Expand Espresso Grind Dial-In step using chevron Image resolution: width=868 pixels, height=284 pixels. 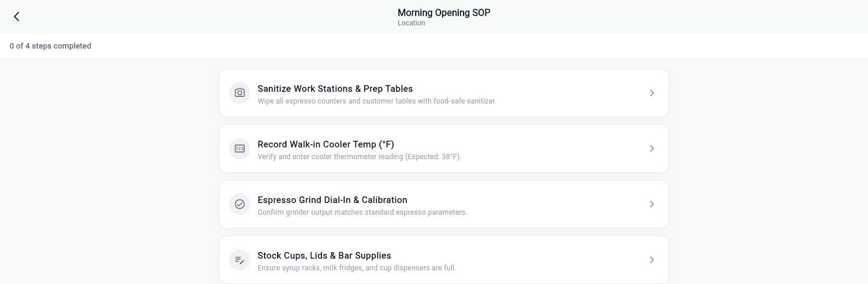pyautogui.click(x=652, y=204)
